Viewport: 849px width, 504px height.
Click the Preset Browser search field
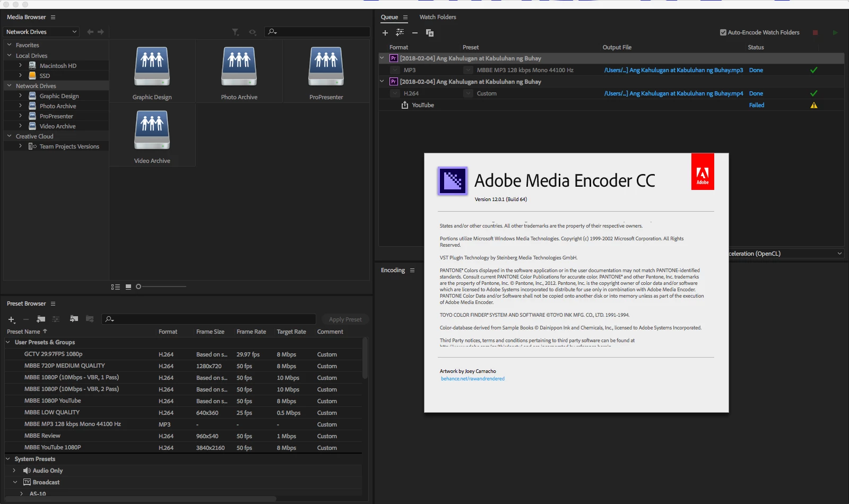click(209, 319)
